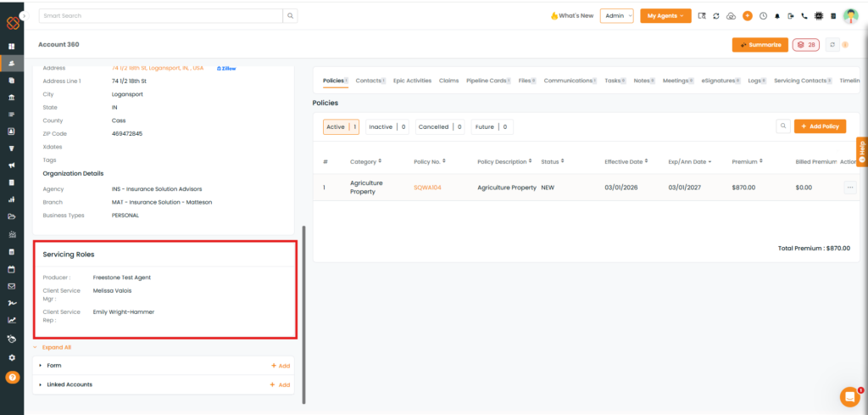Viewport: 868px width, 415px height.
Task: Select the Cancelled policies filter
Action: click(x=440, y=127)
